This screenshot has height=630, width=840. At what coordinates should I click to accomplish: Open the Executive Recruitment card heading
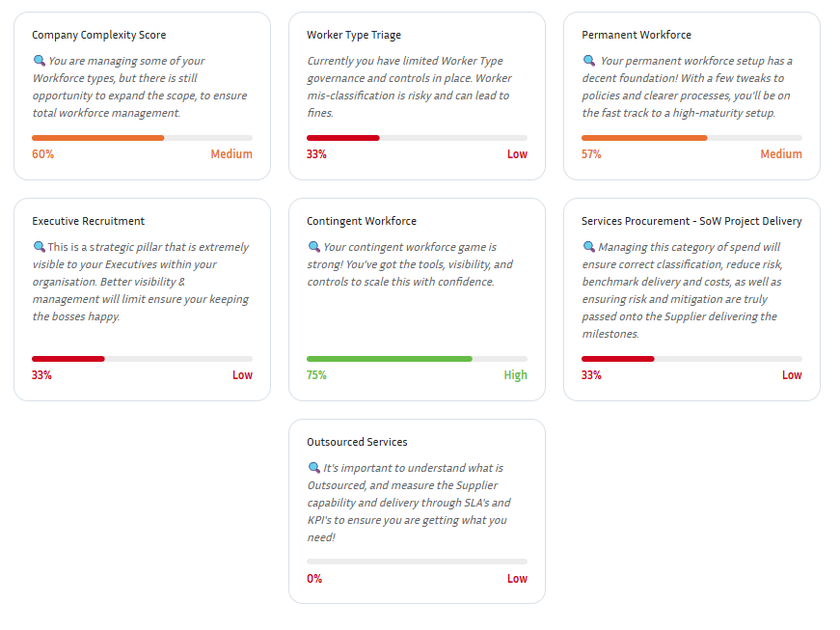point(88,221)
